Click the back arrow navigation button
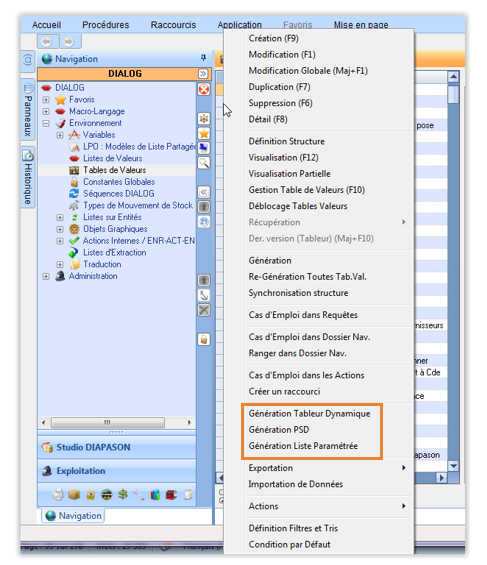The image size is (487, 565). coord(47,42)
